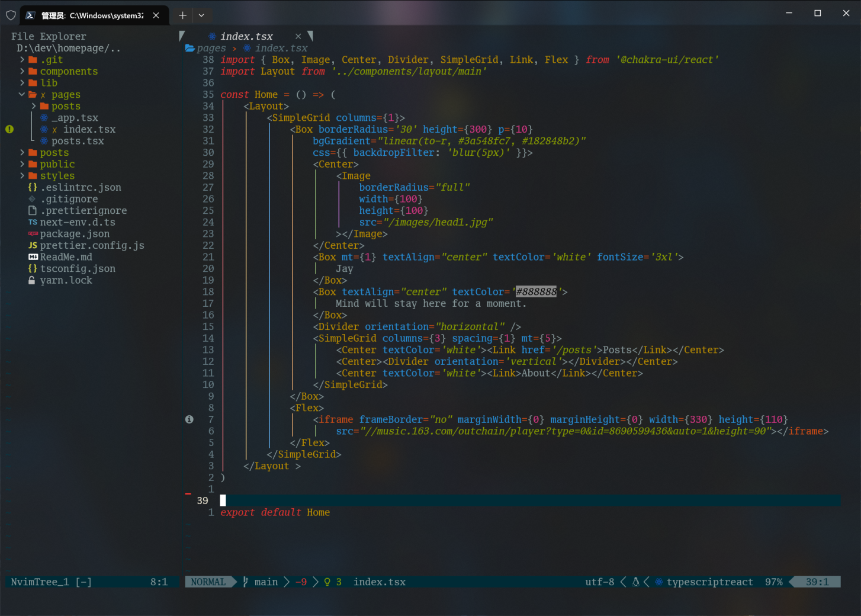The image size is (861, 616).
Task: Click the React icon beside posts.tsx
Action: [x=44, y=141]
